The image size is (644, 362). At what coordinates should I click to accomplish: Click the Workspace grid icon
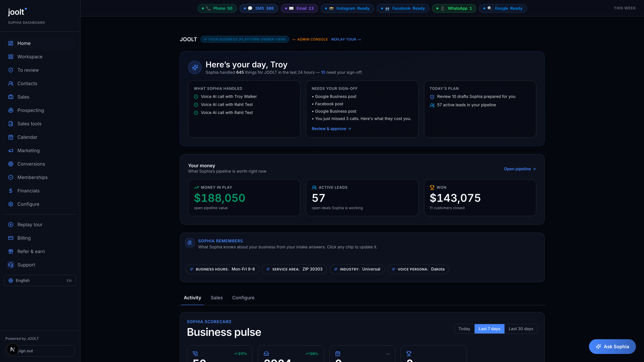pos(11,57)
